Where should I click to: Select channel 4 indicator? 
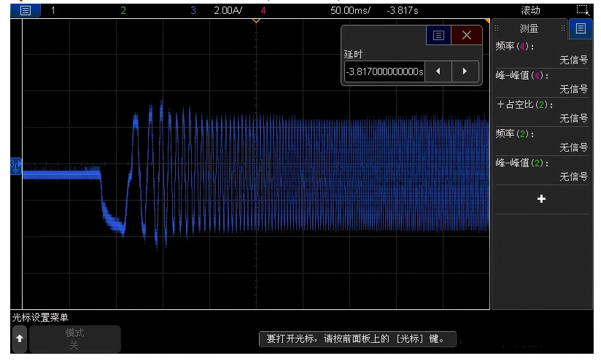click(263, 10)
